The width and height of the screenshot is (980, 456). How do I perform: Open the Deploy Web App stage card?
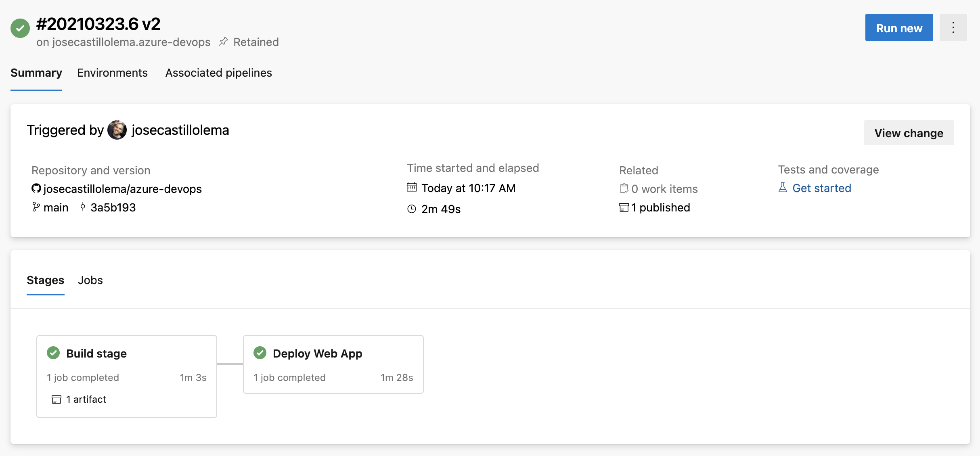(x=333, y=364)
